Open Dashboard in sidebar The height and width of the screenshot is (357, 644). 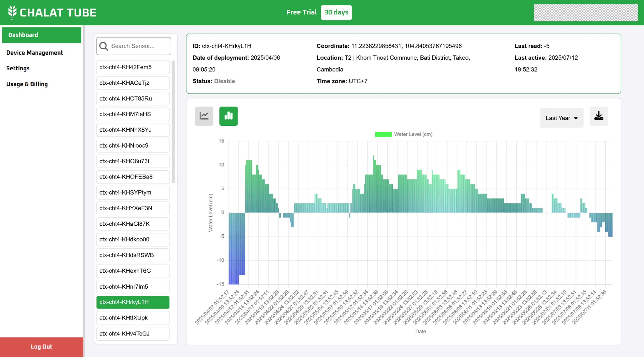[41, 35]
